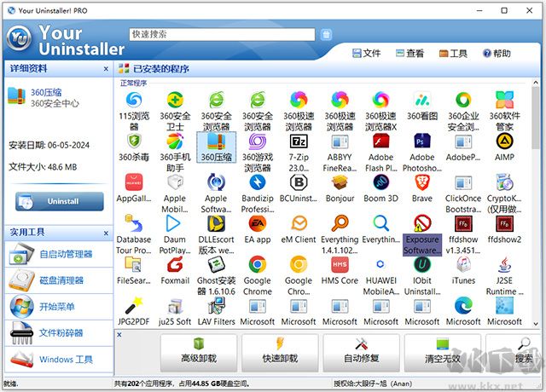Image resolution: width=546 pixels, height=392 pixels.
Task: Select the 360杀毒 program icon
Action: 134,141
